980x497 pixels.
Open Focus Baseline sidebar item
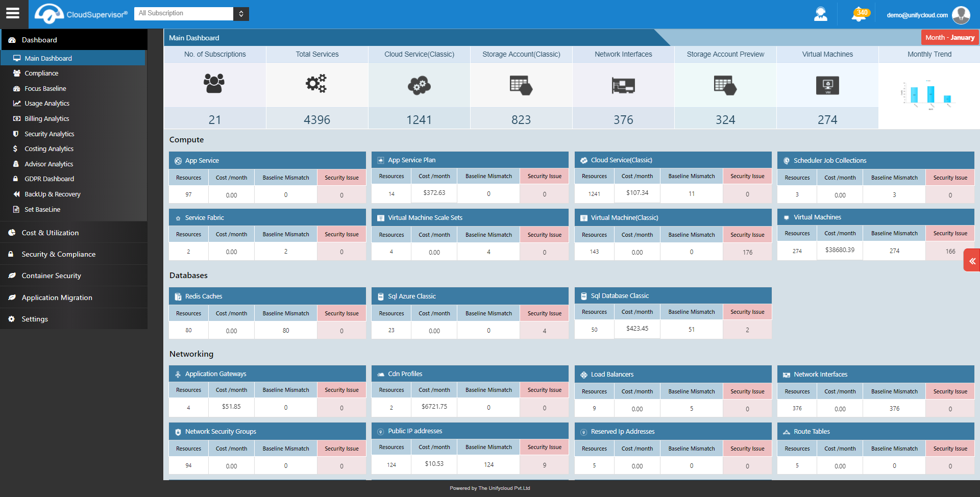pyautogui.click(x=45, y=88)
